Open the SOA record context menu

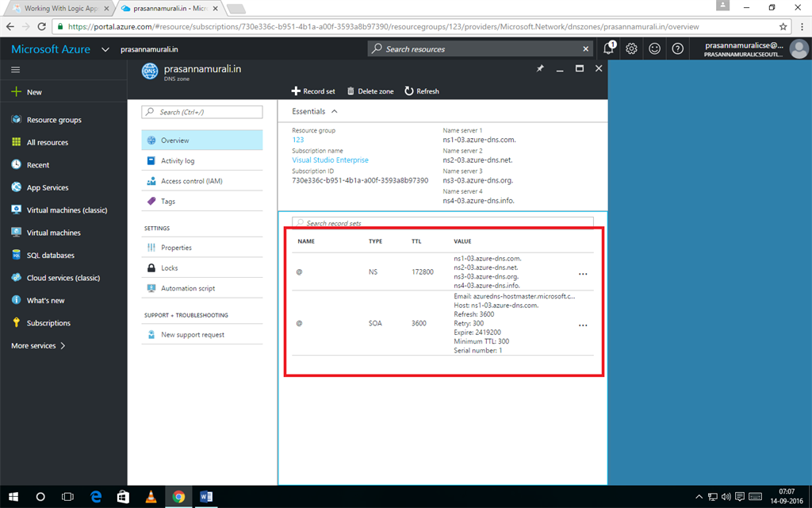click(583, 325)
